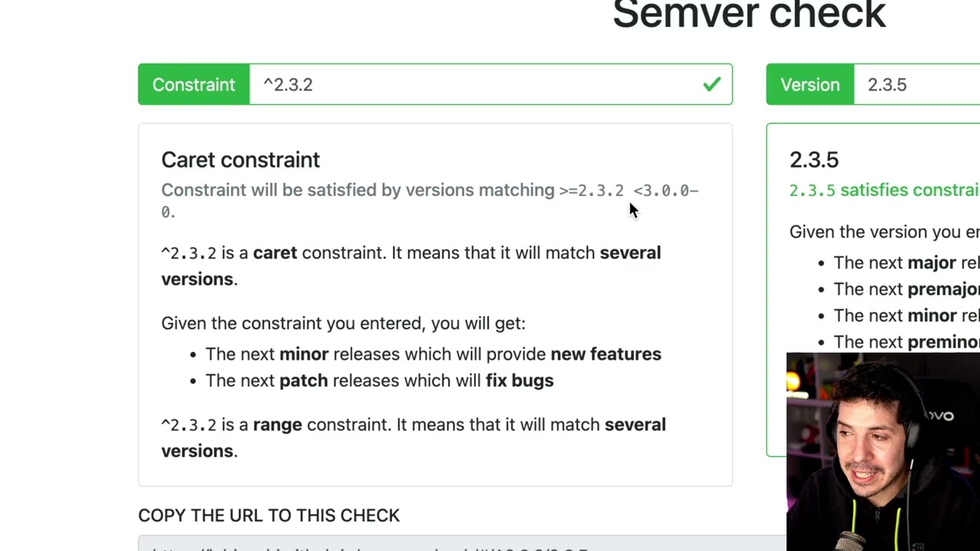Image resolution: width=980 pixels, height=551 pixels.
Task: Click the presenter webcam overlay
Action: 883,452
